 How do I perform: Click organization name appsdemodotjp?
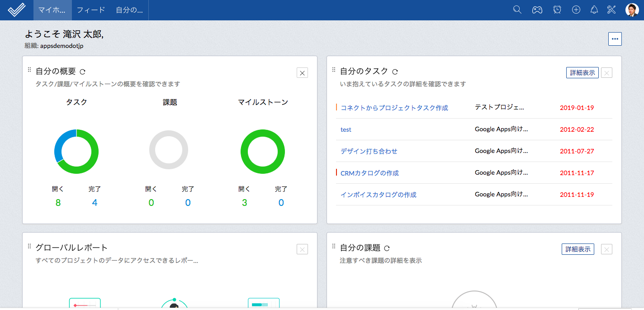[x=62, y=46]
